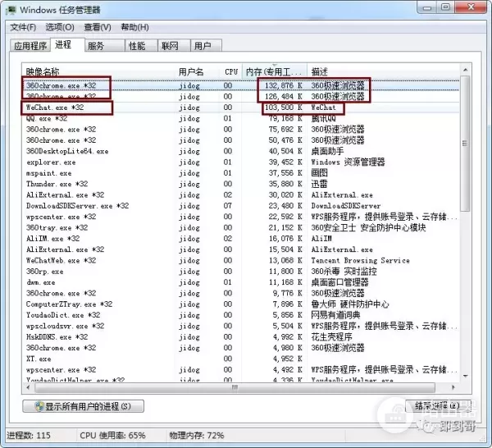Select the WeChatWeb.exe *32 process
The width and height of the screenshot is (492, 448).
coord(61,261)
